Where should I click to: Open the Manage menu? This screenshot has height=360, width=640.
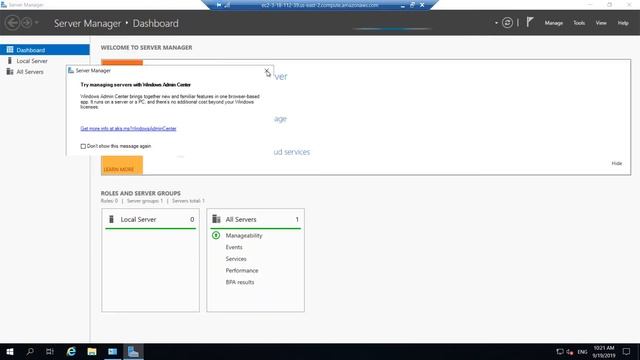pos(553,23)
